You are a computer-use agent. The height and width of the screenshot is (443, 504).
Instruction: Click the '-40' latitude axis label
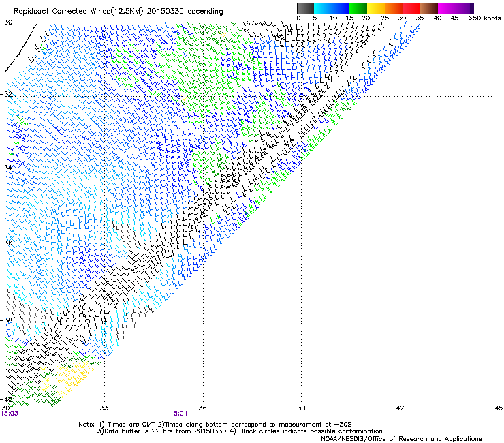[x=7, y=399]
